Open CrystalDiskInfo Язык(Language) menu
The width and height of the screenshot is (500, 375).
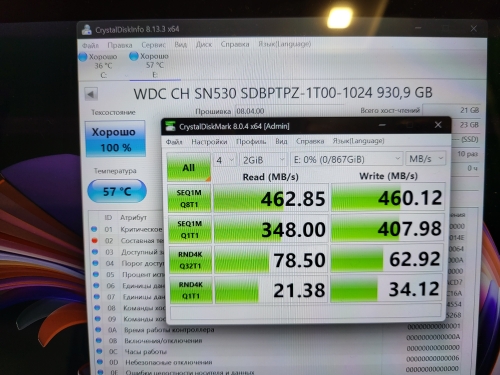[285, 44]
